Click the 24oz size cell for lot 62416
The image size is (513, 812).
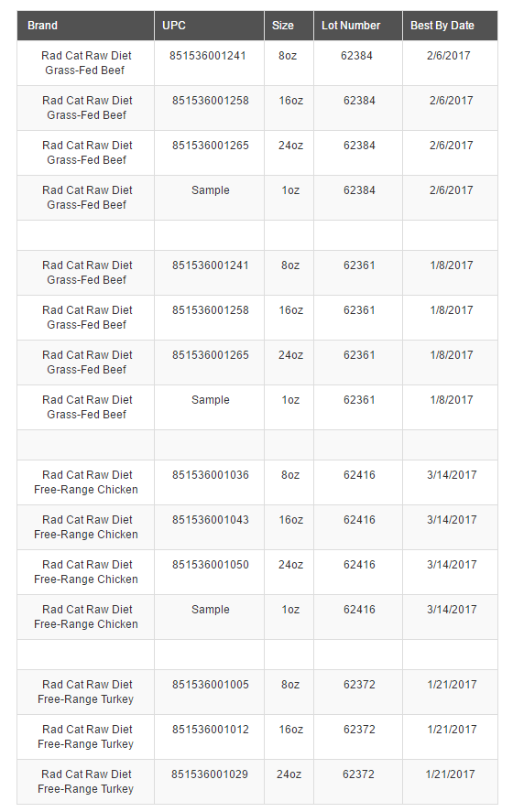[289, 572]
